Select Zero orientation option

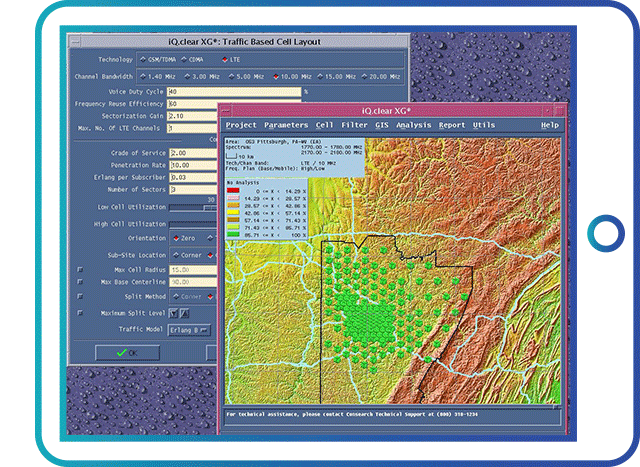pos(176,238)
